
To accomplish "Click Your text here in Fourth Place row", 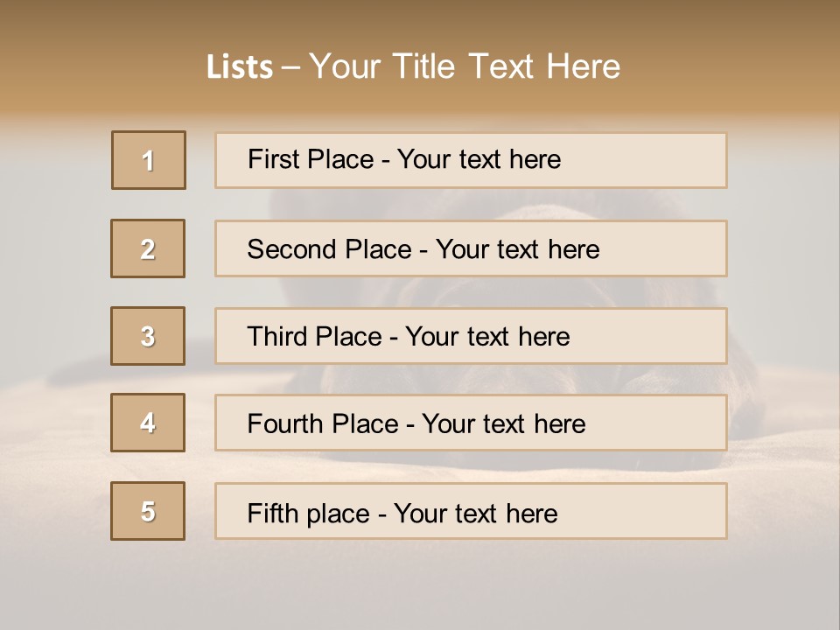I will (503, 424).
